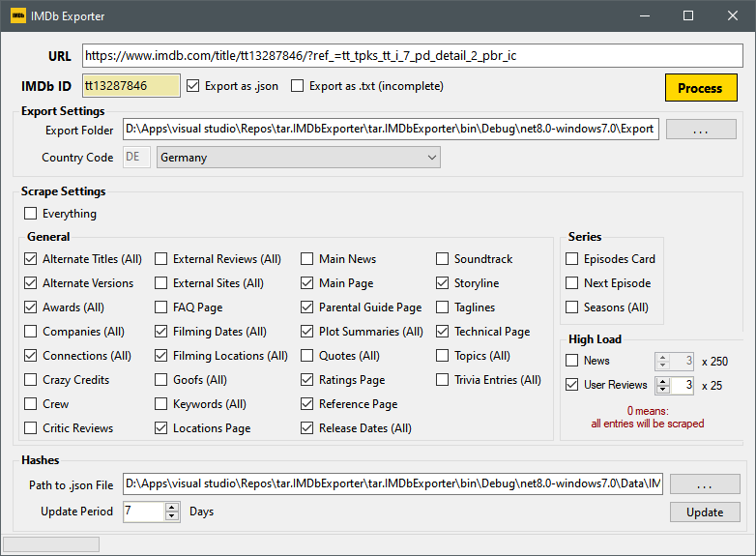Screen dimensions: 756x556
Task: Click the User Reviews count value field
Action: coord(682,385)
